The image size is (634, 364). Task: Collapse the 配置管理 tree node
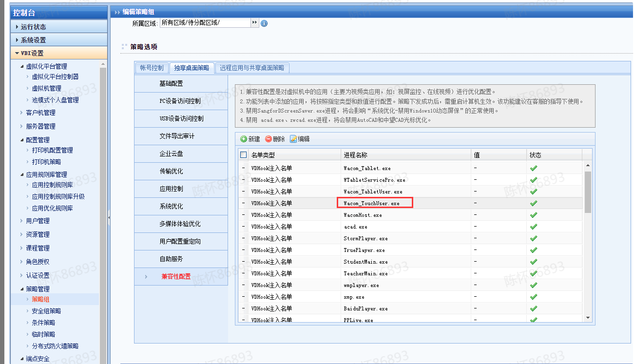[x=21, y=140]
